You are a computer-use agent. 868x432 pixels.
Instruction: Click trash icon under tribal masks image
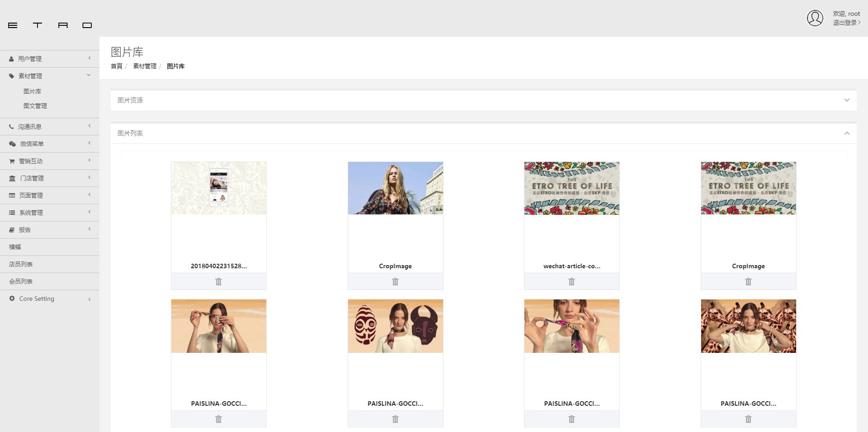point(395,419)
